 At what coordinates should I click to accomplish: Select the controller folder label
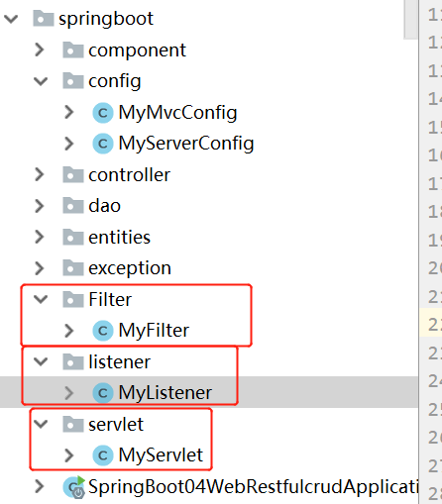point(129,175)
